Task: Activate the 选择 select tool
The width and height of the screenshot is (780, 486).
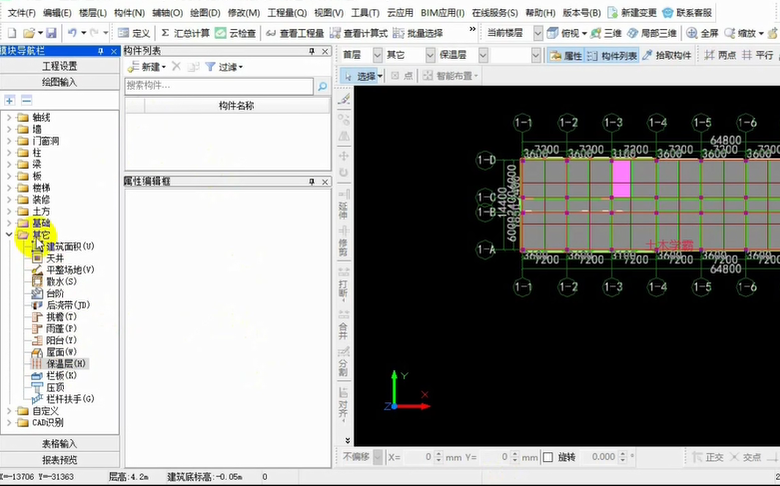Action: (x=361, y=76)
